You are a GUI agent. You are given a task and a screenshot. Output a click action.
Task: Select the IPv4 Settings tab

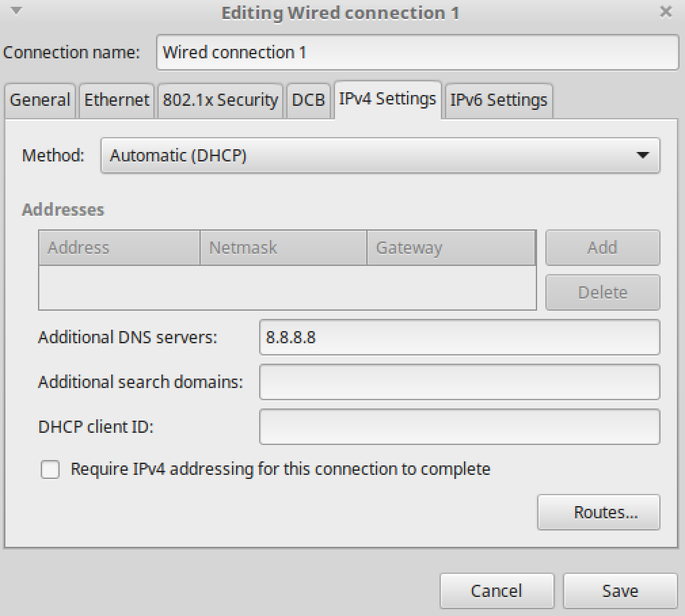coord(387,99)
